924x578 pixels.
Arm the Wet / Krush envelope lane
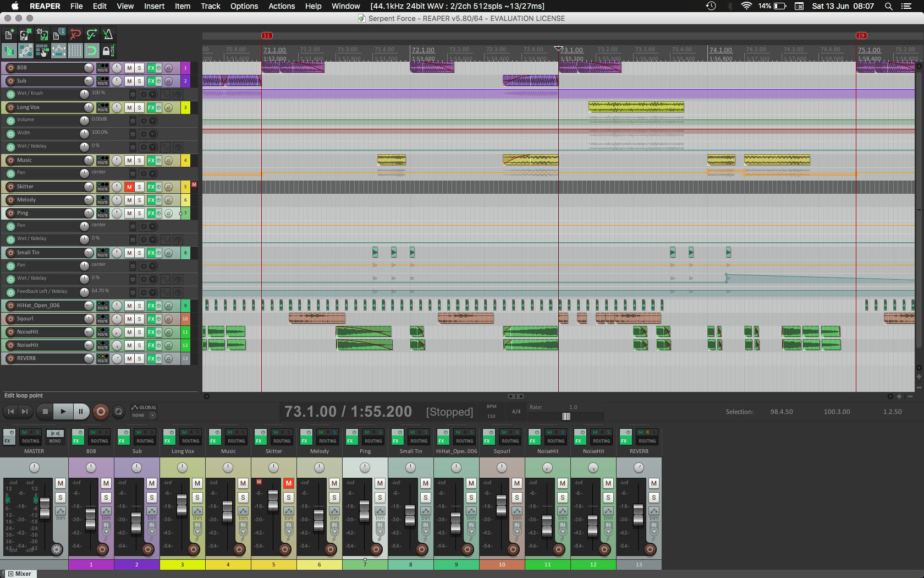coord(10,94)
